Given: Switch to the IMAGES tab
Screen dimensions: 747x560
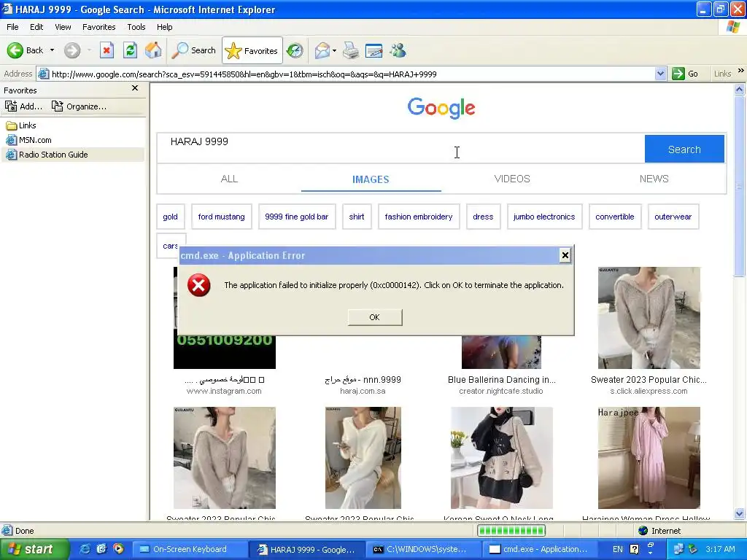Looking at the screenshot, I should click(371, 179).
